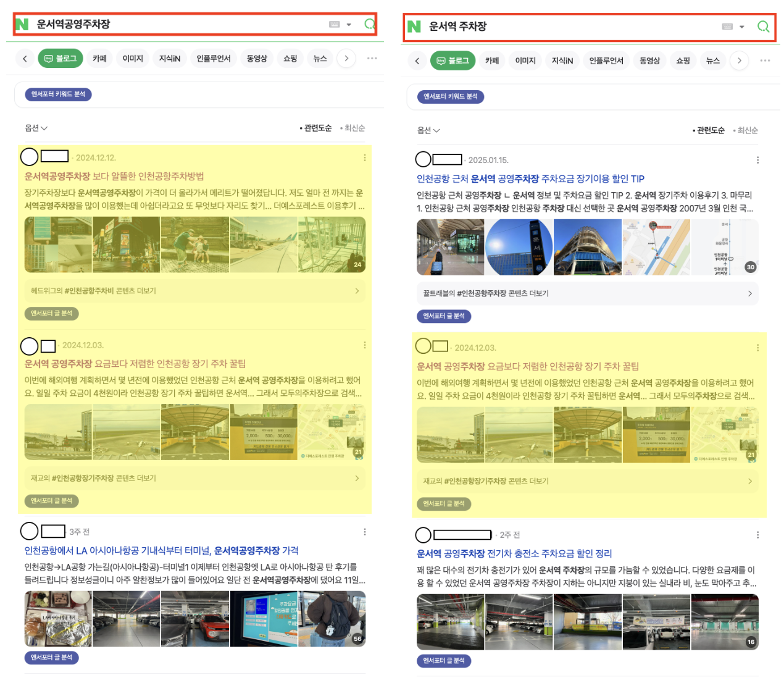This screenshot has height=683, width=784.
Task: Open virtual keyboard icon in left search bar
Action: 335,25
